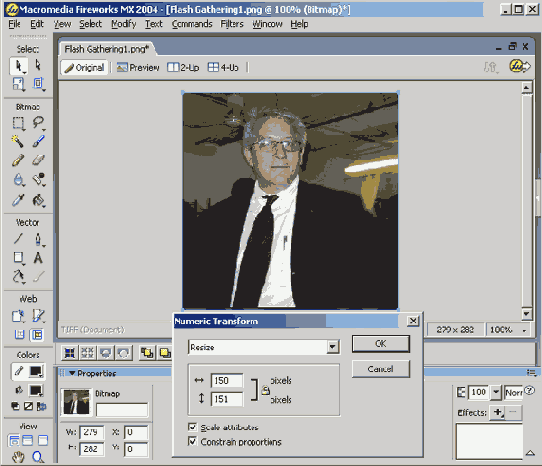Select the Magic Wand tool

(18, 141)
